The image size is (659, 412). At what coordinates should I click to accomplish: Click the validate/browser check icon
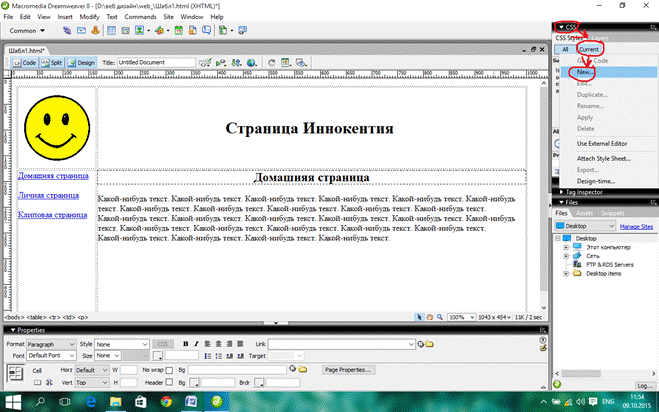pyautogui.click(x=205, y=63)
